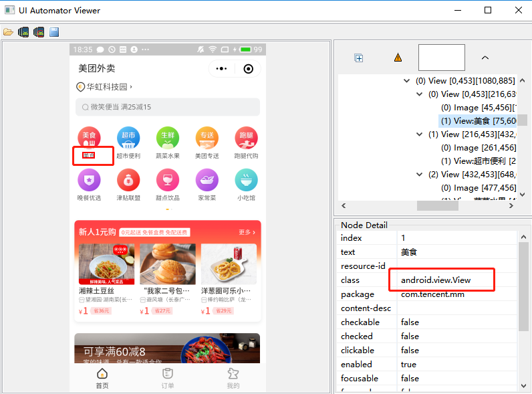Viewport: 532px width, 394px height.
Task: Tap the 跑腿代购 errand icon
Action: (247, 138)
